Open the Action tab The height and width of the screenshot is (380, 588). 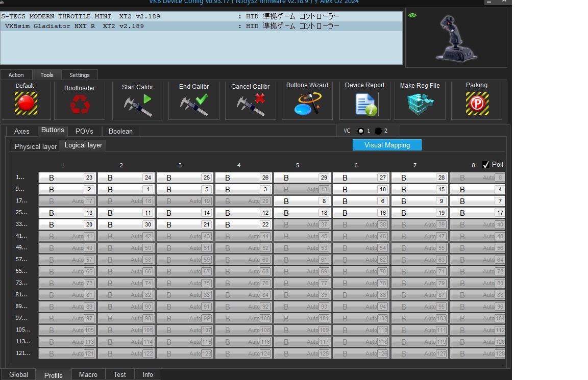[x=16, y=75]
